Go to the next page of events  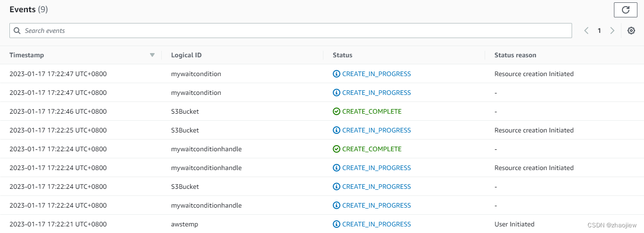pos(612,31)
